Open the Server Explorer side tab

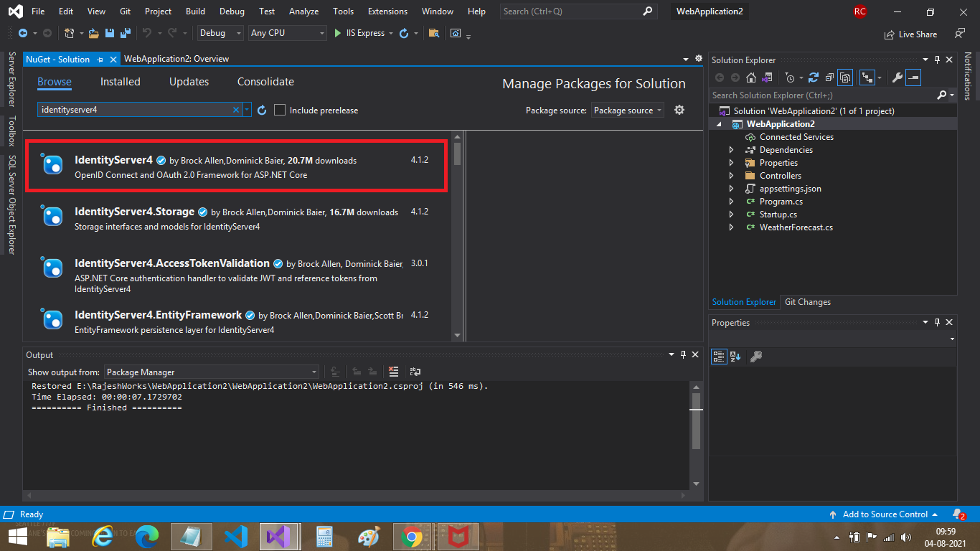pos(11,79)
